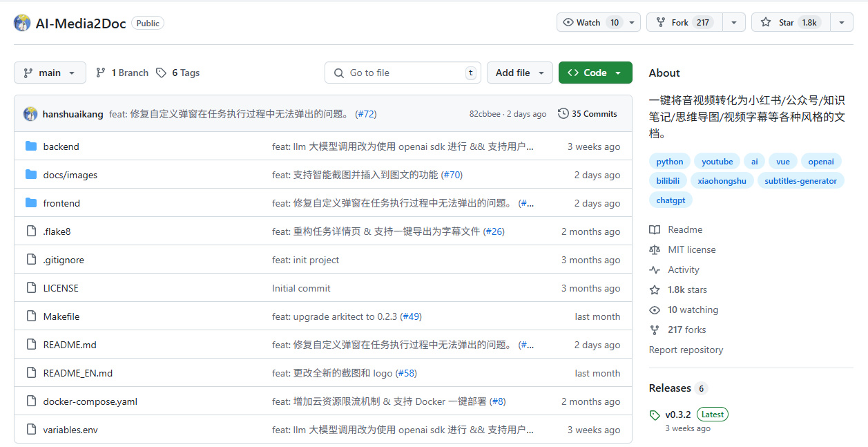Image resolution: width=868 pixels, height=447 pixels.
Task: Click the magnifier icon in Go to file
Action: (338, 73)
